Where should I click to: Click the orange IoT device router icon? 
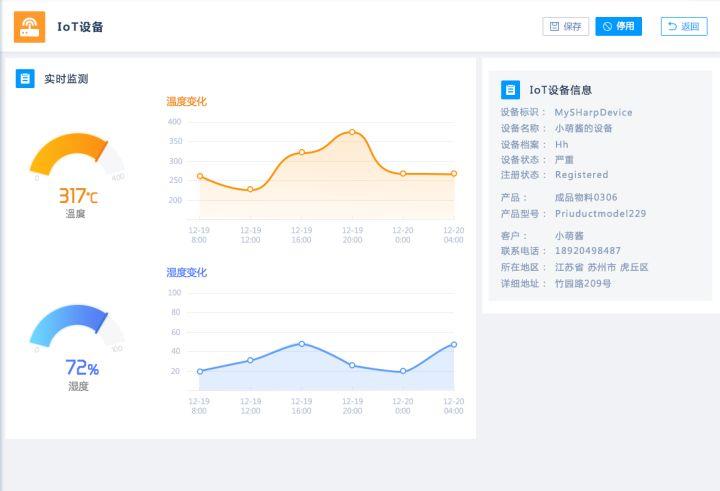click(29, 27)
